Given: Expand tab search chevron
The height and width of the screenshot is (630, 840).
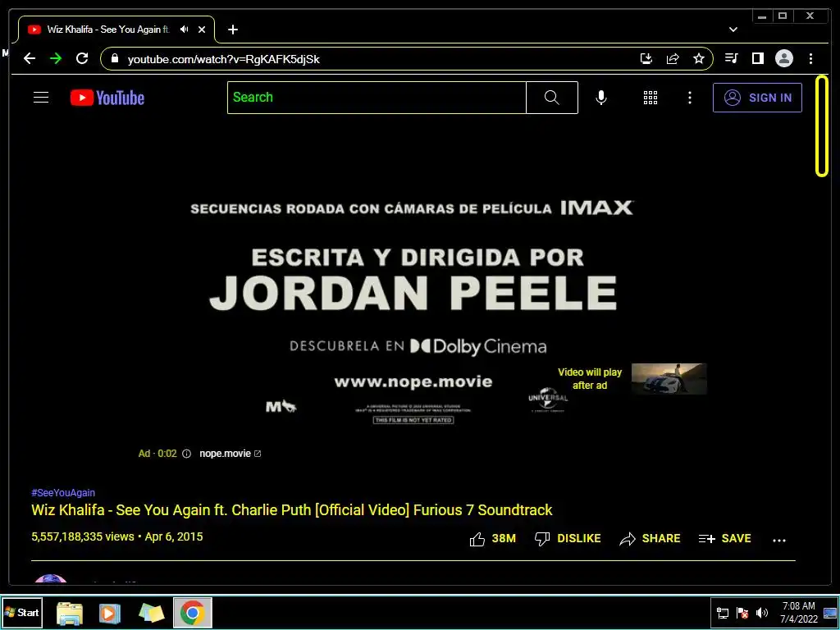Looking at the screenshot, I should pyautogui.click(x=733, y=30).
